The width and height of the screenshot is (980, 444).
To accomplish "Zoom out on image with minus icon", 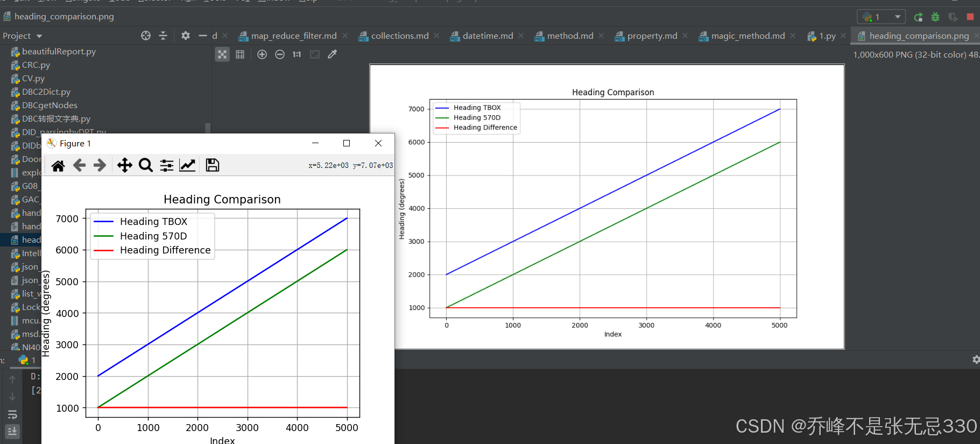I will [280, 54].
